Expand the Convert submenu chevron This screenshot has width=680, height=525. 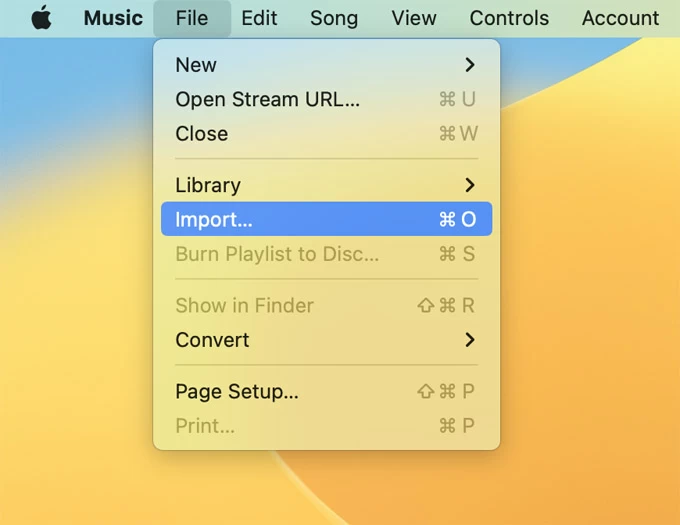pyautogui.click(x=470, y=340)
